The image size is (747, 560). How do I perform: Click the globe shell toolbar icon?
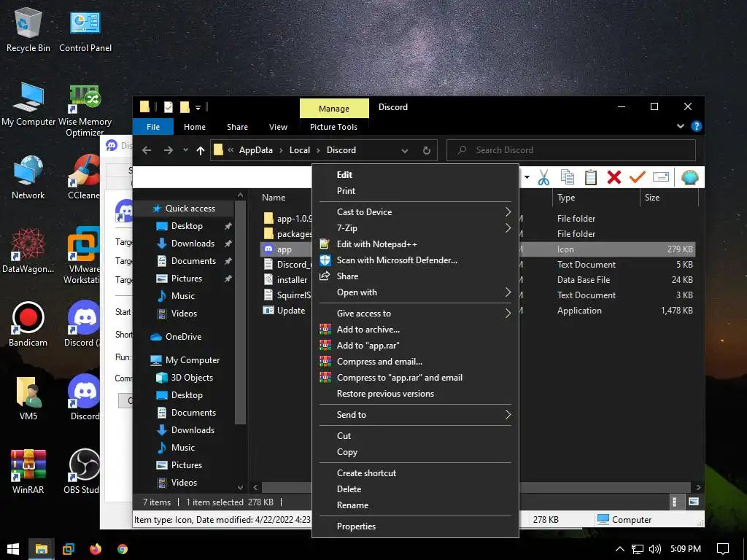[x=689, y=178]
